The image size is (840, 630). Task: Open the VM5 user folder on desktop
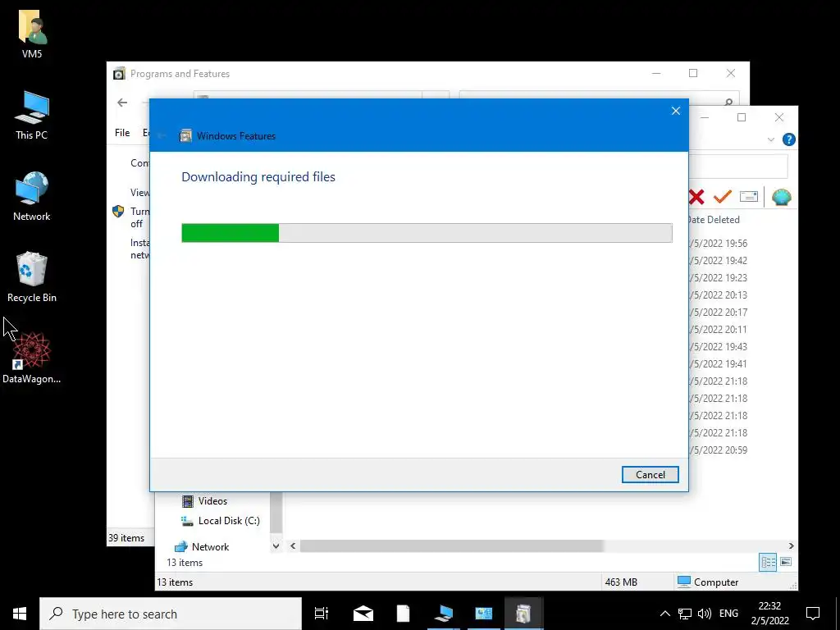(32, 33)
